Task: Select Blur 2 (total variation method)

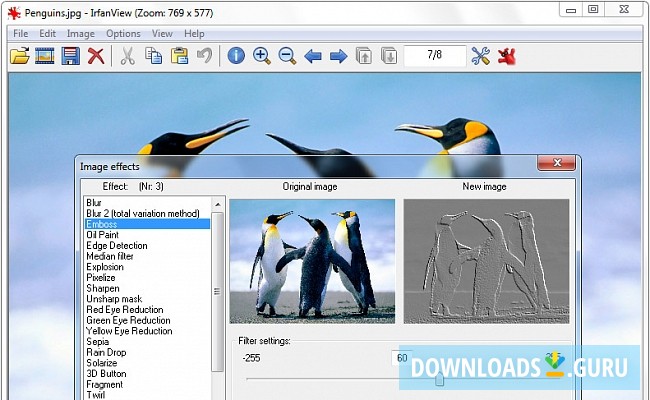Action: (x=147, y=213)
